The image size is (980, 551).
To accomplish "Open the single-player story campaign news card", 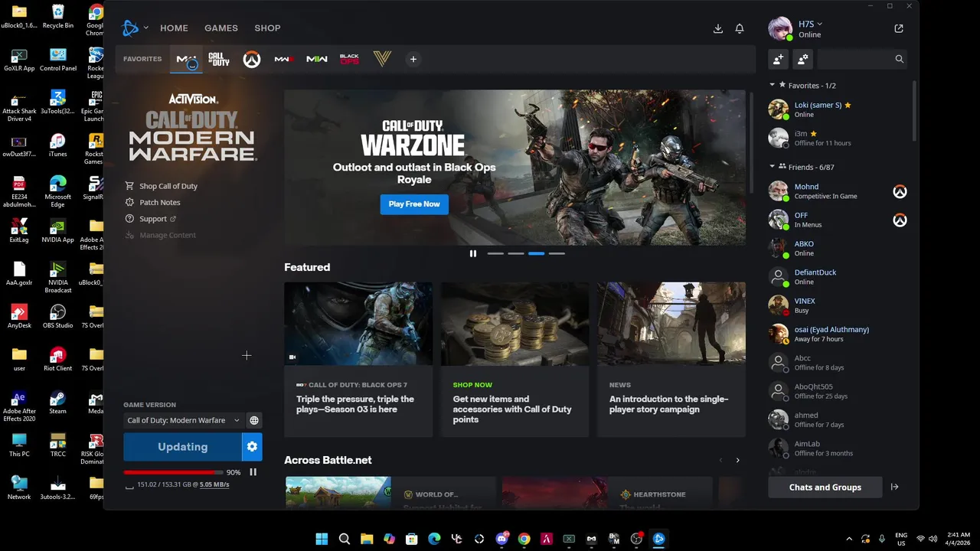I will [x=671, y=360].
